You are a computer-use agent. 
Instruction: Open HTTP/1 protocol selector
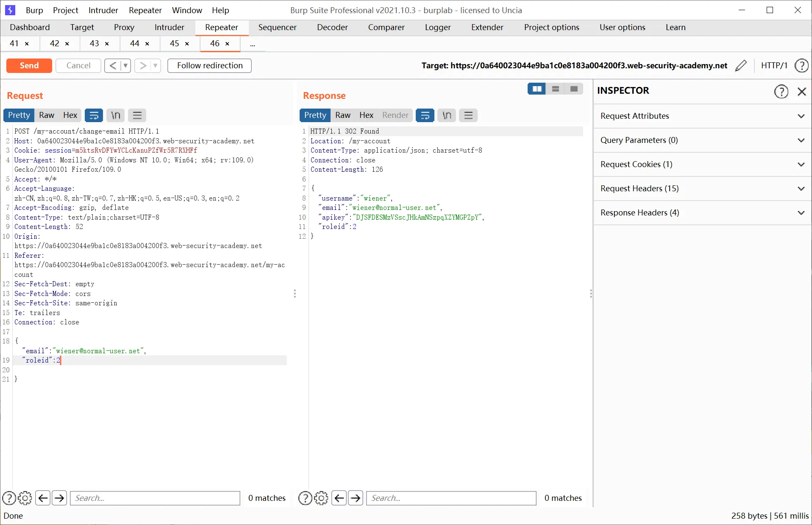(x=774, y=66)
